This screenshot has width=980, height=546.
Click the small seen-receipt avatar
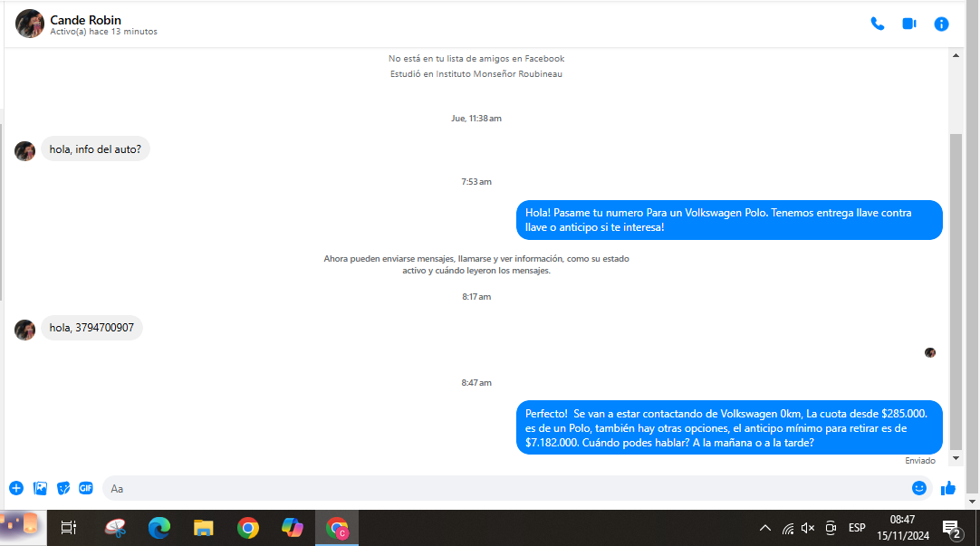coord(930,353)
